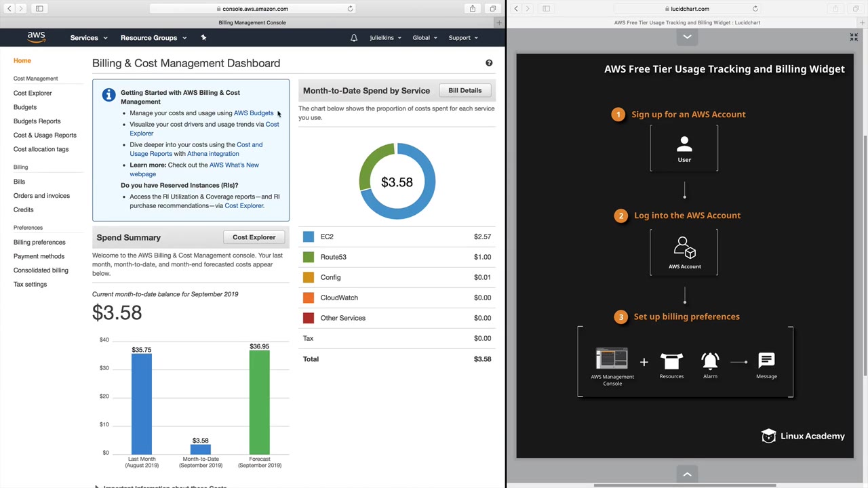Click the Bill Details button
This screenshot has width=868, height=488.
[465, 90]
